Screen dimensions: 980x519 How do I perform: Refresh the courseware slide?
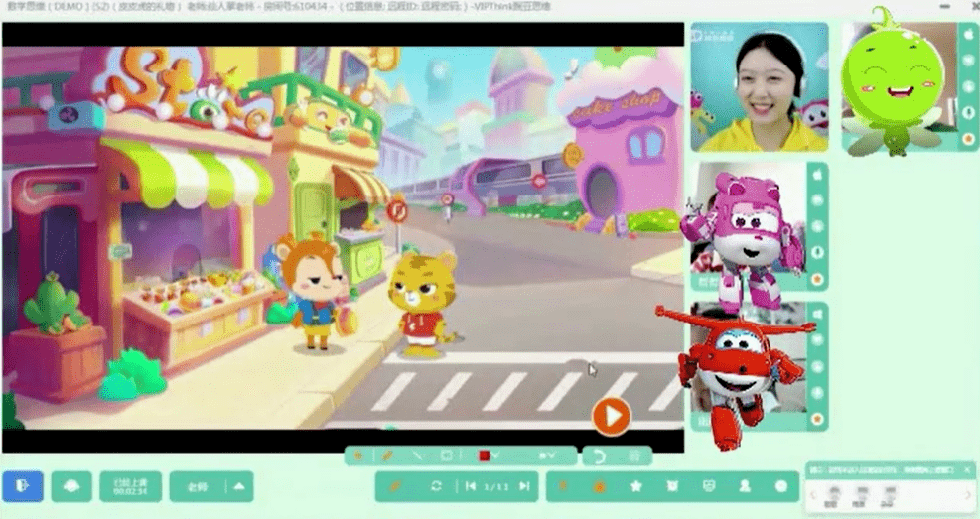click(x=436, y=486)
